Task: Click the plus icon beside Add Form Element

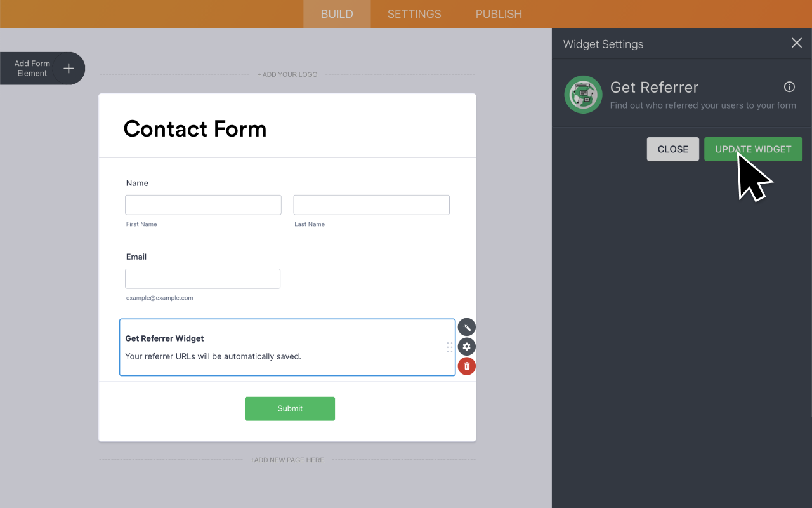Action: [x=68, y=68]
